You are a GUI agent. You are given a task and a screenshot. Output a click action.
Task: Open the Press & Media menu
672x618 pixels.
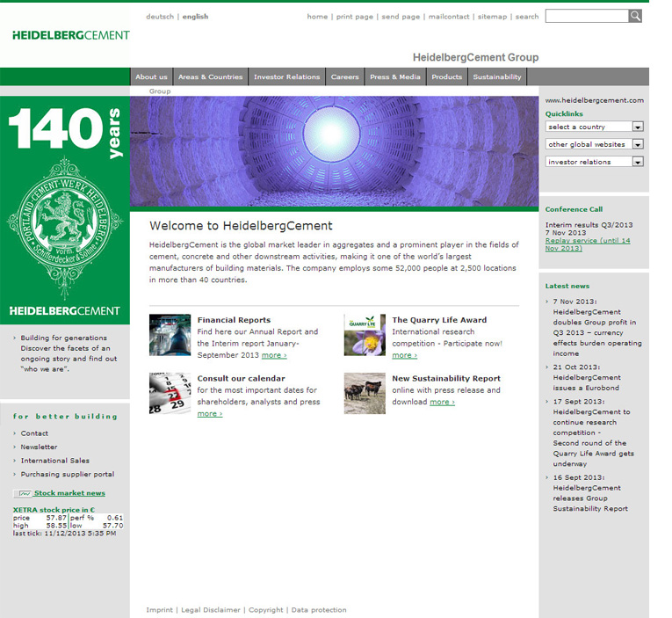coord(395,76)
